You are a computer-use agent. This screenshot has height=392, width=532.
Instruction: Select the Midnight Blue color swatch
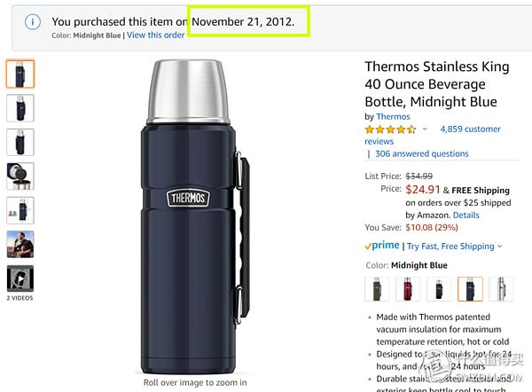(470, 289)
